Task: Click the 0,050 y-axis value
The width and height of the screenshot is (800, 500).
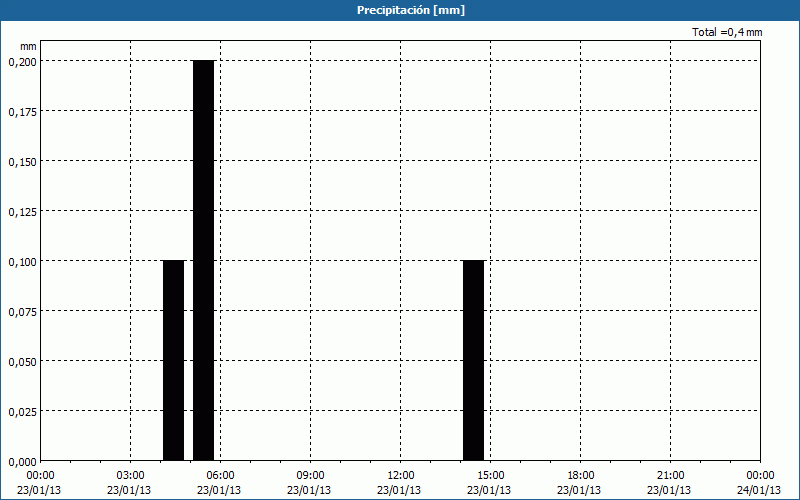Action: point(22,362)
